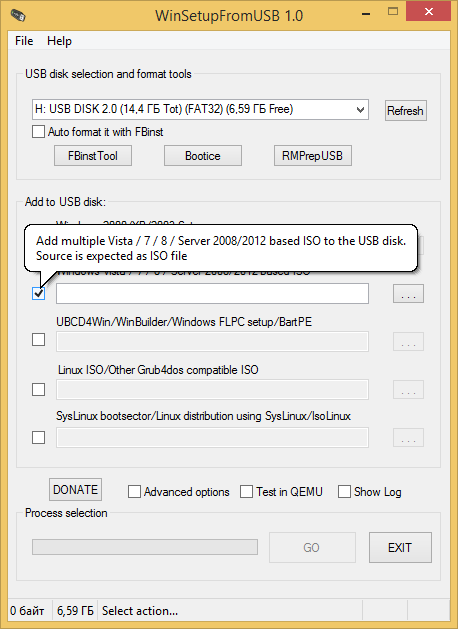Screen dimensions: 458x629
Task: Enable UBCD4Win/WinBuilder/BartPE checkbox
Action: 39,340
